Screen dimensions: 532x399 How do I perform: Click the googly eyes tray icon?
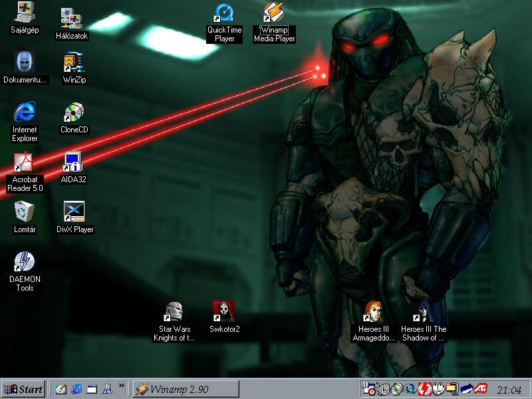(x=438, y=389)
